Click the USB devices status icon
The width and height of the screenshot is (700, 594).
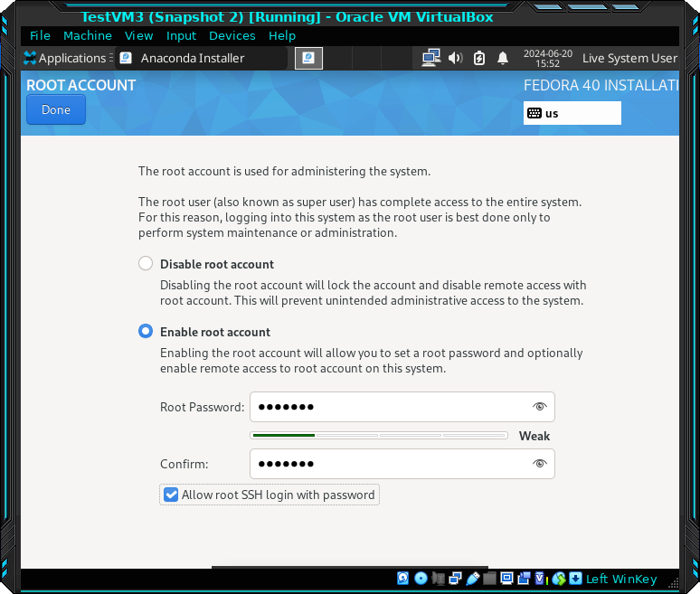[473, 579]
